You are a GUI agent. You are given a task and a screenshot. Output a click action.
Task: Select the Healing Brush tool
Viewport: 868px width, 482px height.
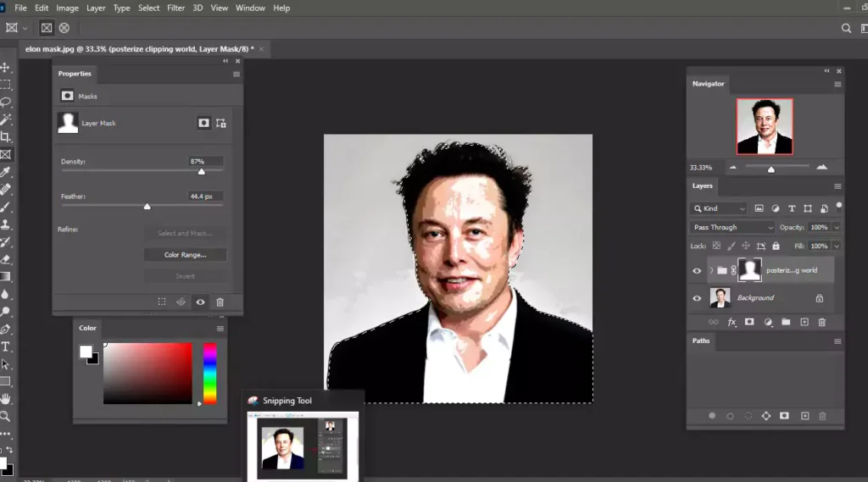(6, 189)
